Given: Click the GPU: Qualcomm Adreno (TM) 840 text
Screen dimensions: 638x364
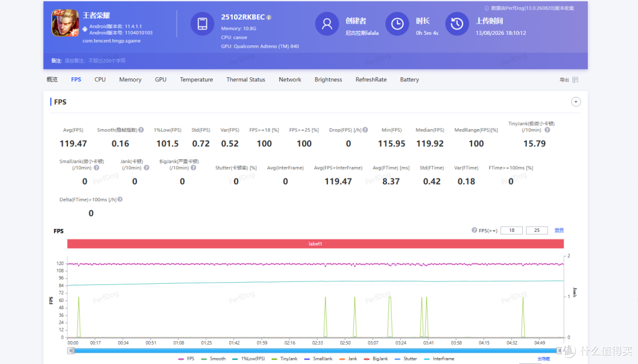Looking at the screenshot, I should point(260,47).
